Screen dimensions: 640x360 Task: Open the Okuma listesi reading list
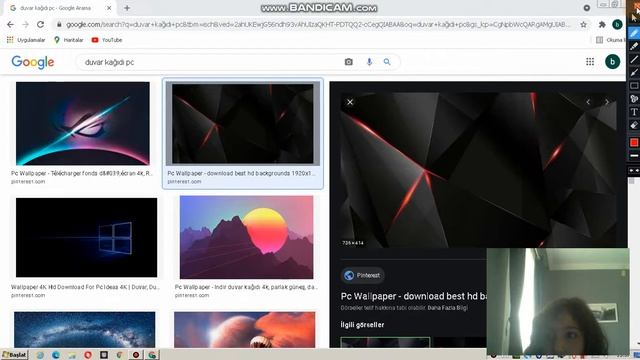pyautogui.click(x=611, y=40)
